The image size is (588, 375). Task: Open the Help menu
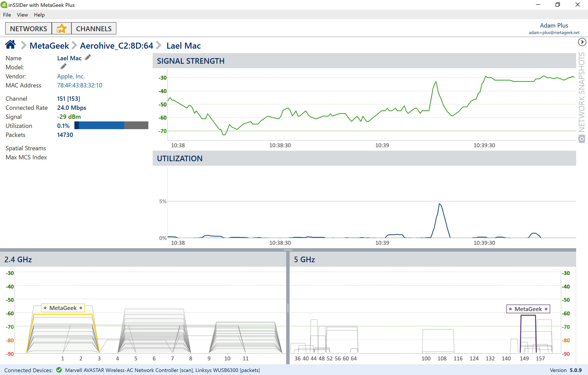coord(39,15)
